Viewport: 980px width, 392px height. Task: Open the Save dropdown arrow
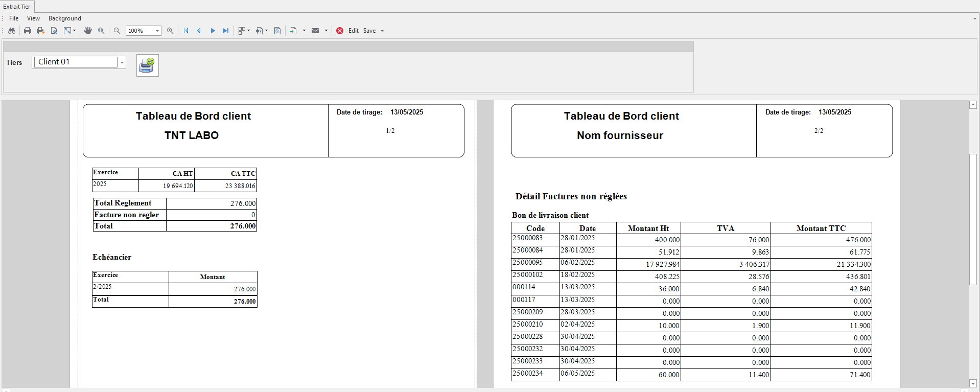tap(382, 31)
